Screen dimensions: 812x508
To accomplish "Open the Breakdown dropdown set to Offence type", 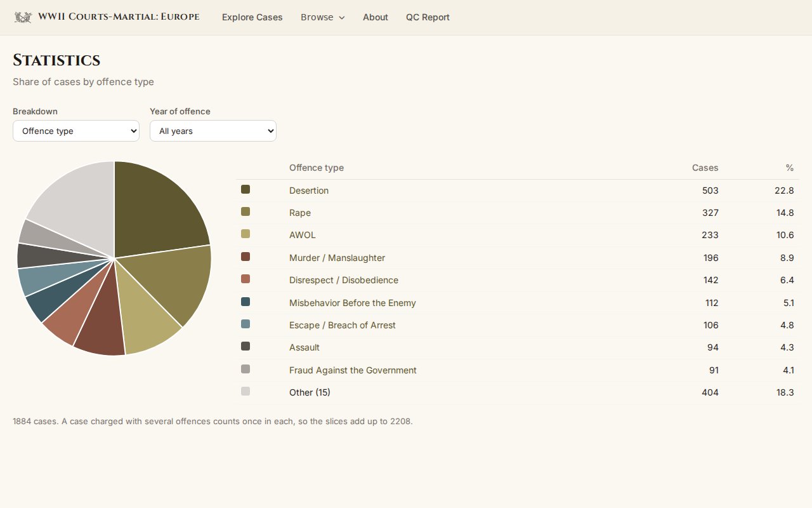I will coord(76,131).
